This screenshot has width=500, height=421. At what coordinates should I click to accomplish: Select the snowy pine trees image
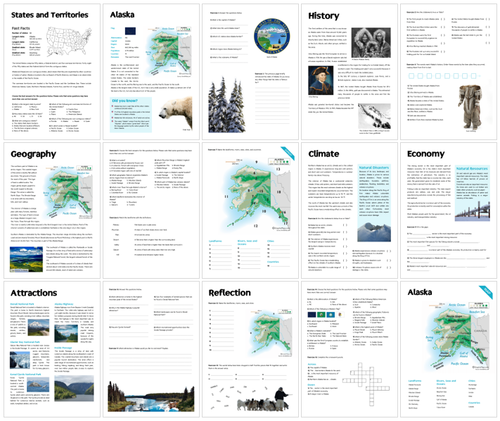click(227, 105)
